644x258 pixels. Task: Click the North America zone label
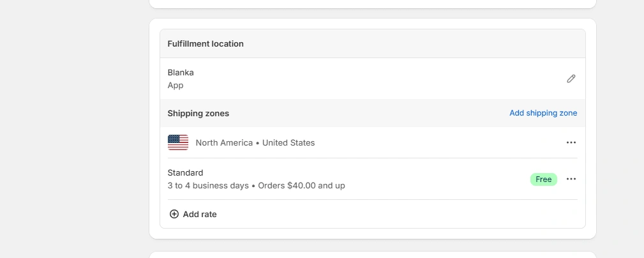[x=224, y=142]
